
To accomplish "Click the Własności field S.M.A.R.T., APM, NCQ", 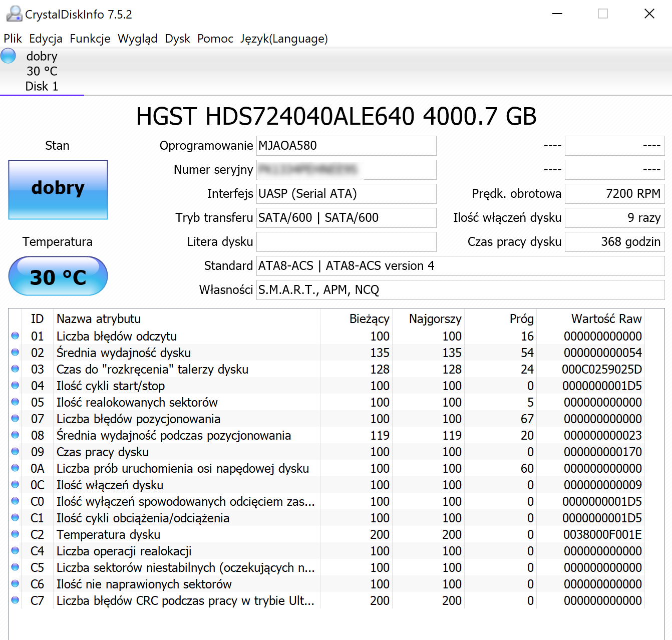I will pos(461,290).
